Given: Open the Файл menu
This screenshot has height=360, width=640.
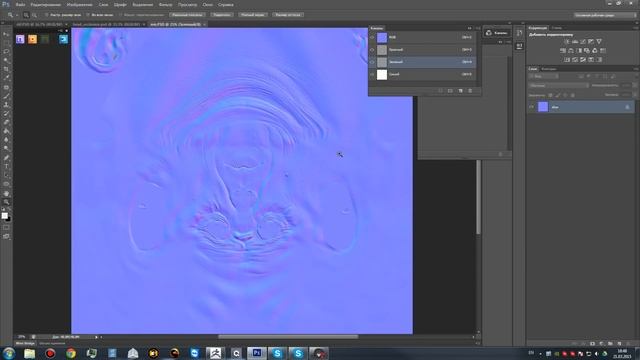Looking at the screenshot, I should pos(20,4).
